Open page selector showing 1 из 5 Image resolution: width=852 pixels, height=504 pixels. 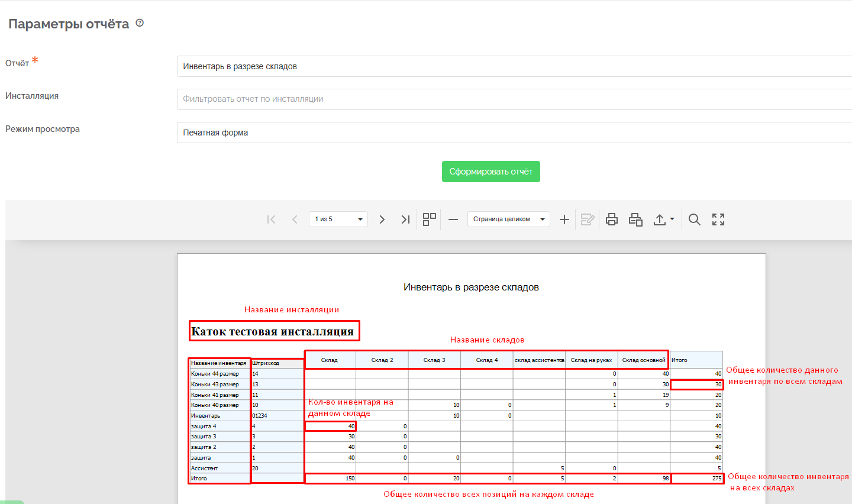[338, 219]
